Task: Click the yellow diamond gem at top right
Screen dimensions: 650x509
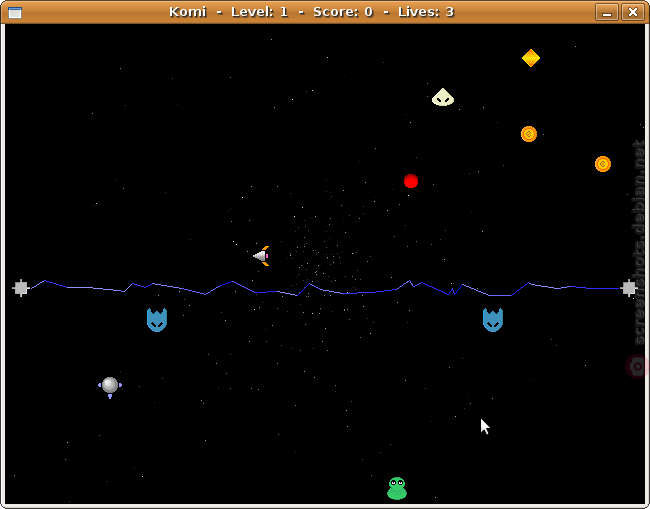Action: point(531,58)
